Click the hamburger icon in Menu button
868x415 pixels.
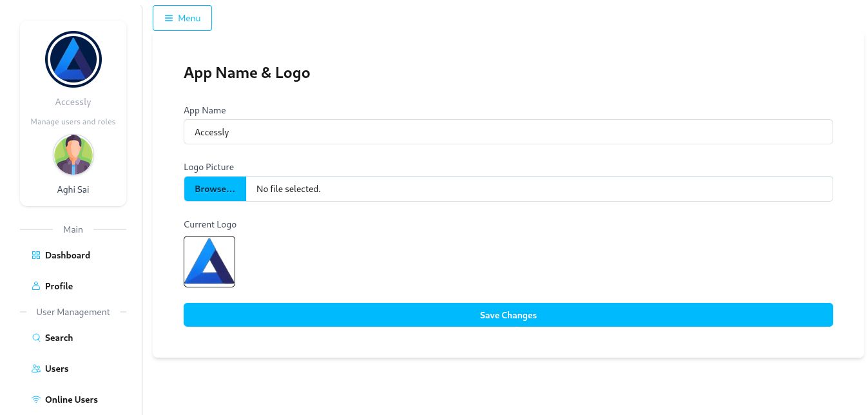tap(169, 18)
